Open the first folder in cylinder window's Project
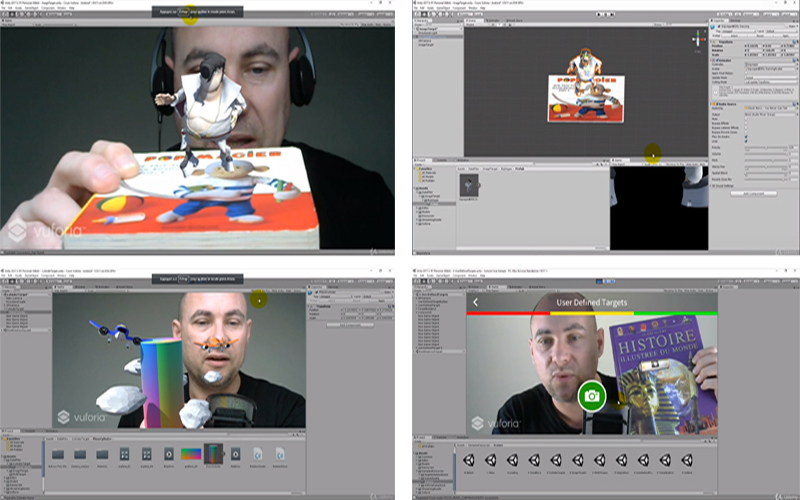800x500 pixels. coord(58,454)
